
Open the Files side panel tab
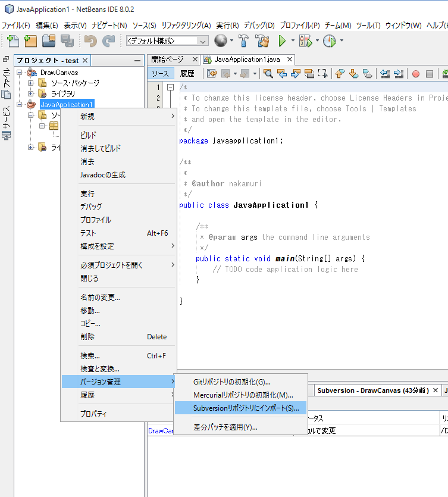point(7,83)
